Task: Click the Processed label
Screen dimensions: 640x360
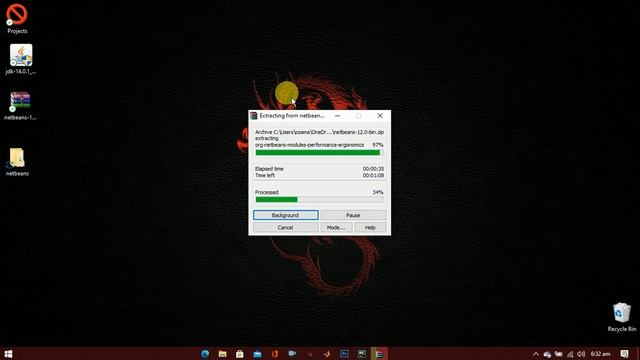Action: coord(267,192)
